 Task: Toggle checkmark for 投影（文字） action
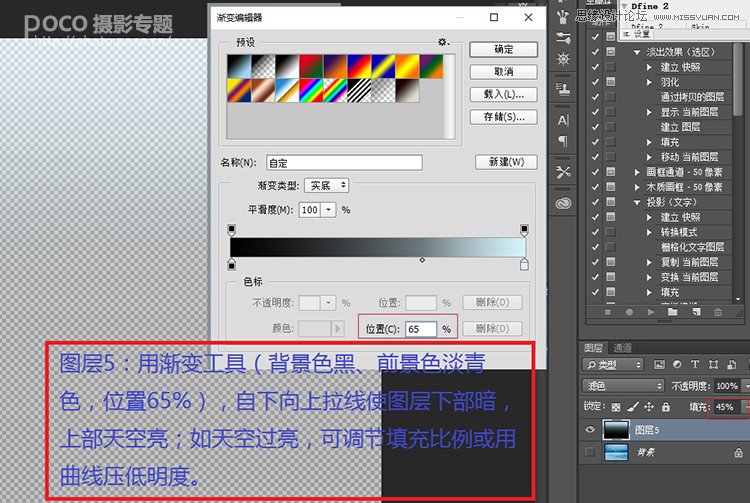click(x=595, y=202)
